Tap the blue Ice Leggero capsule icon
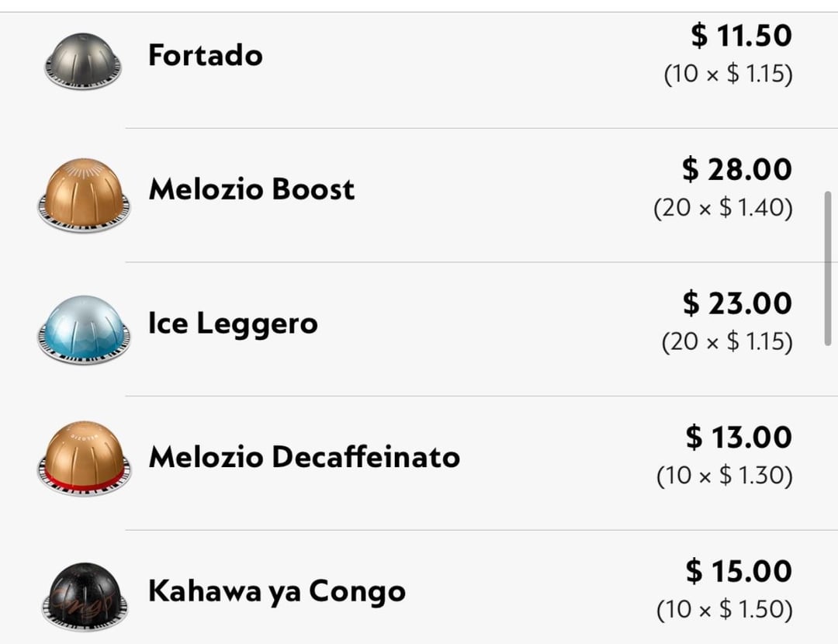 click(84, 328)
